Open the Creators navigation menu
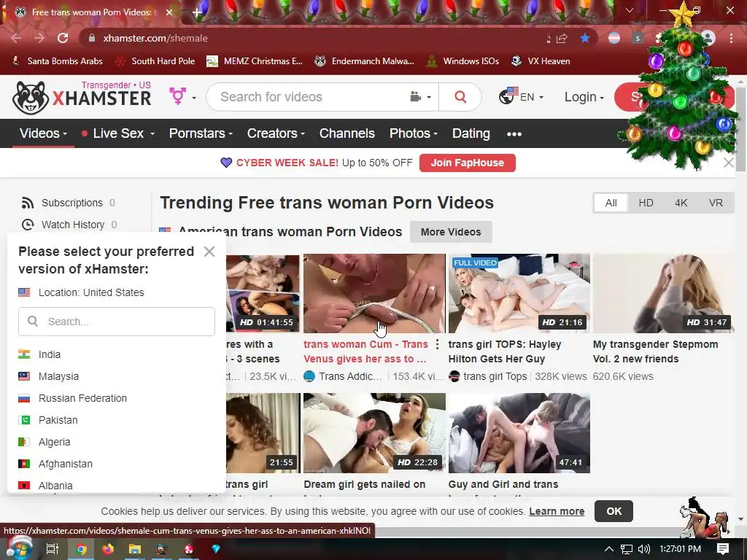 coord(276,133)
